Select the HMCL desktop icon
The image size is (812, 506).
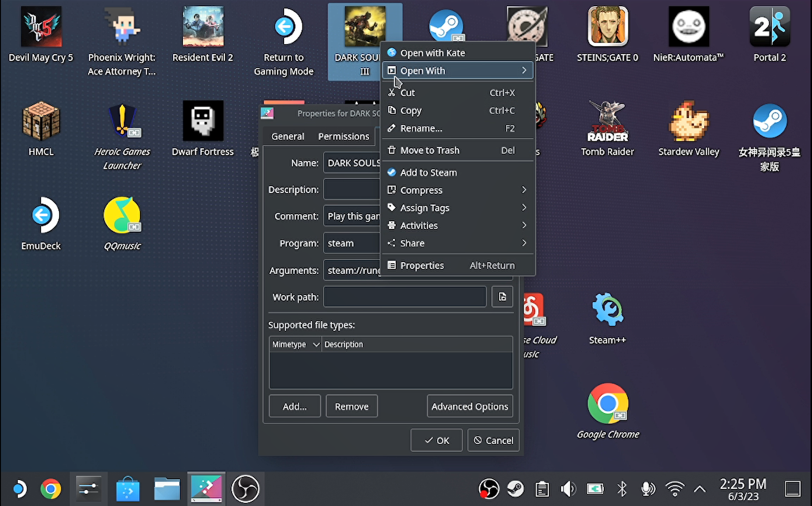point(41,121)
